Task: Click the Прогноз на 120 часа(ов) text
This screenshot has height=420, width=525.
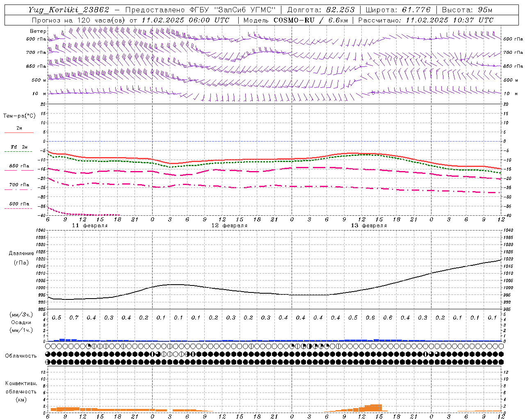Action: tap(79, 20)
